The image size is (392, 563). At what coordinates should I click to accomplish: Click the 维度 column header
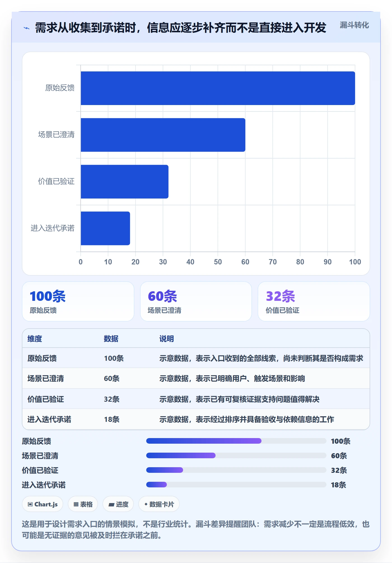pyautogui.click(x=35, y=339)
